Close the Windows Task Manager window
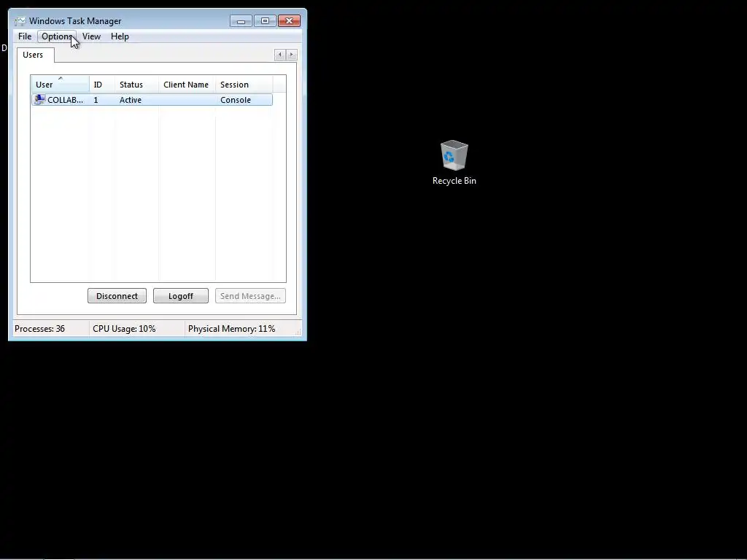Screen dimensions: 747x560 (x=289, y=21)
